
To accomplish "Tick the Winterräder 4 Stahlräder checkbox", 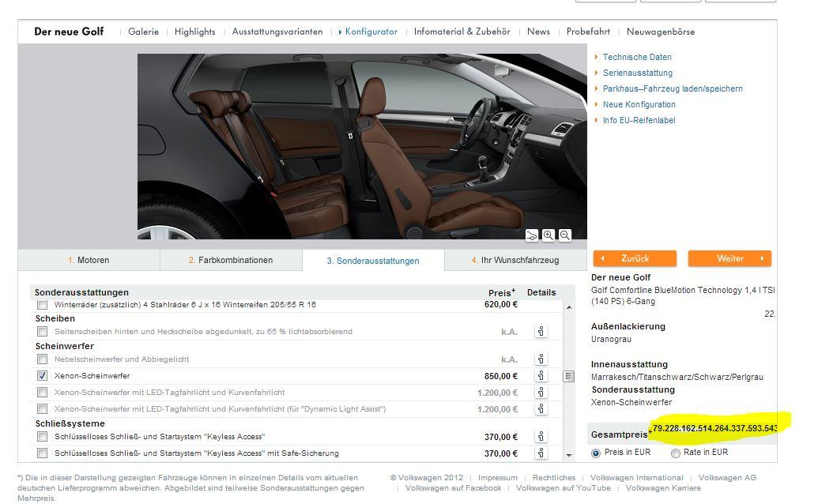I will point(42,305).
